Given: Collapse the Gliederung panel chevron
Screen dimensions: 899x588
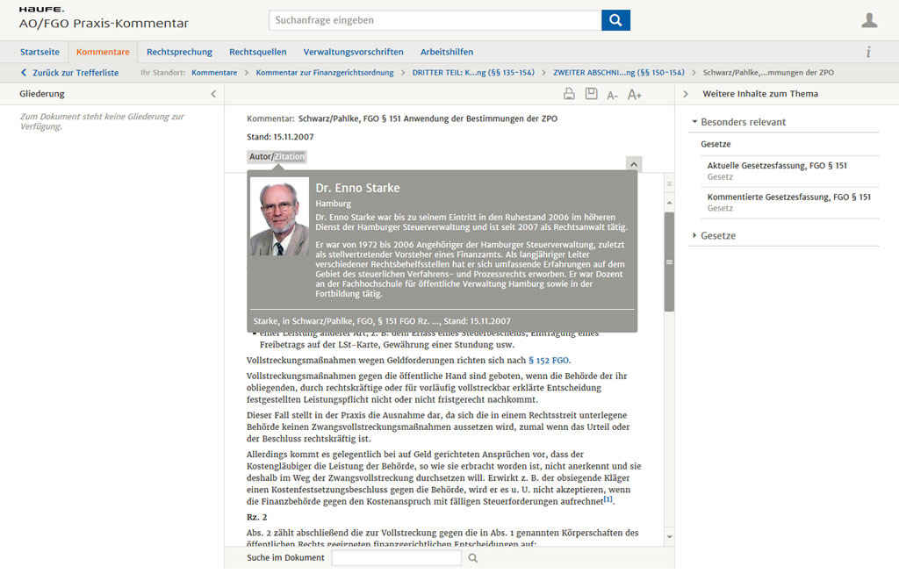Looking at the screenshot, I should click(x=213, y=94).
